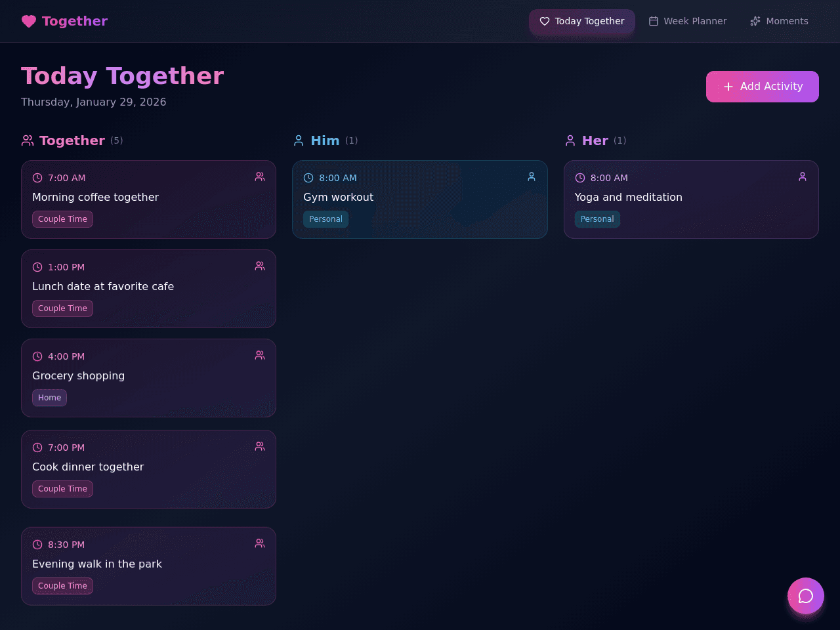This screenshot has width=840, height=630.
Task: Click the couple icon on Grocery shopping card
Action: pos(260,355)
